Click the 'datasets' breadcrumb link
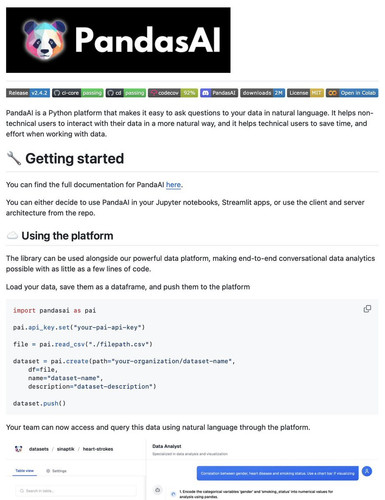Image resolution: width=385 pixels, height=500 pixels. tap(39, 449)
